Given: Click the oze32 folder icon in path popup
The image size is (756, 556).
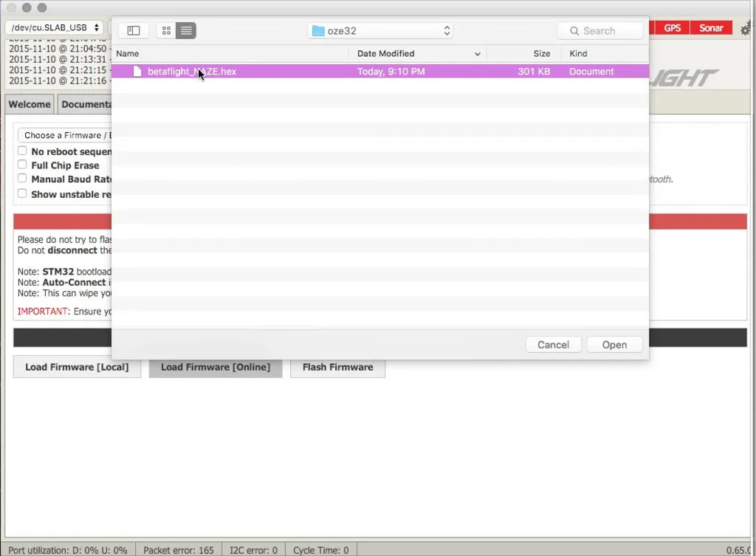Looking at the screenshot, I should (318, 31).
